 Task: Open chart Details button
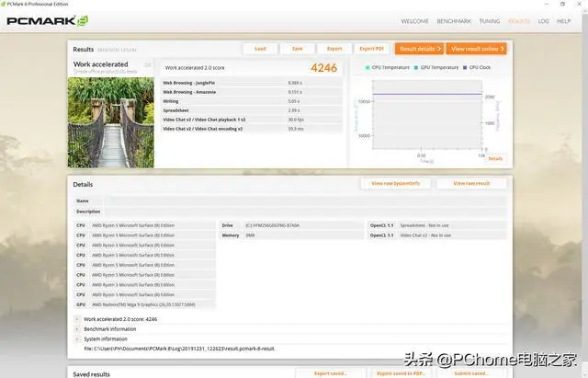494,158
